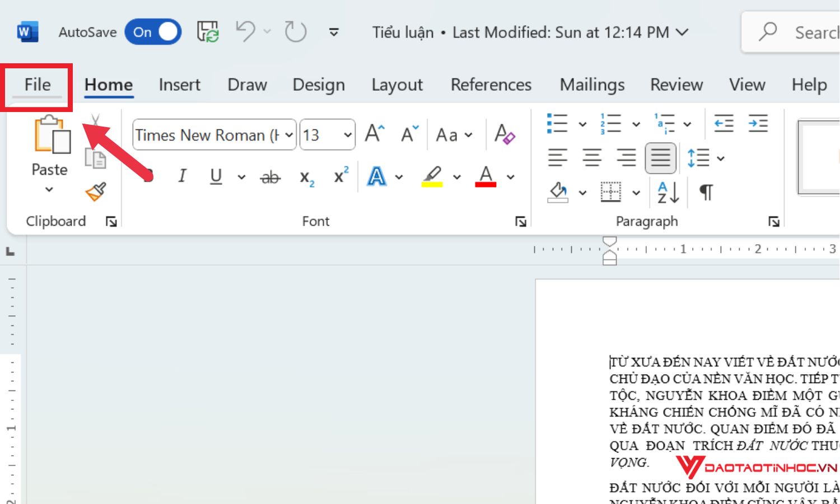Screen dimensions: 840x504
Task: Open the Sort dialog
Action: [667, 192]
